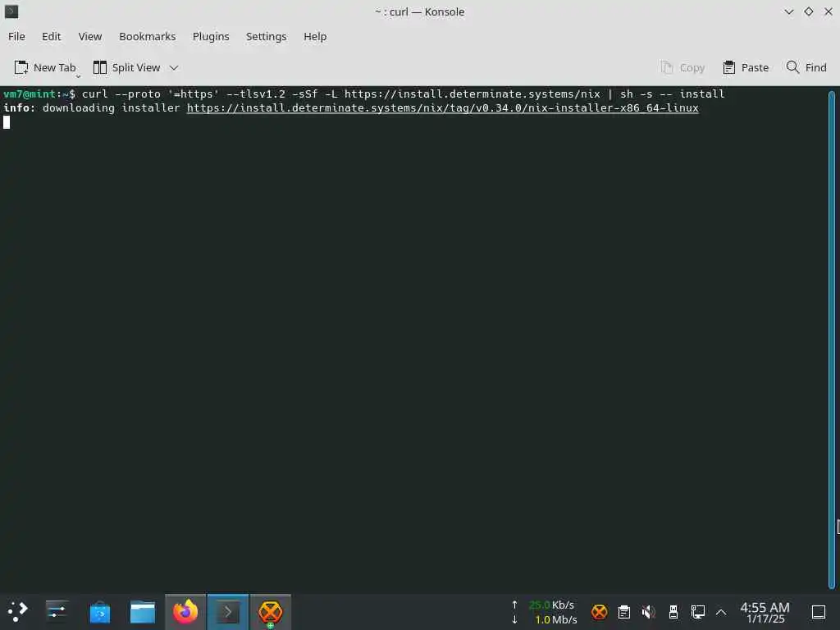Open the Bookmarks menu
This screenshot has width=840, height=630.
click(148, 36)
